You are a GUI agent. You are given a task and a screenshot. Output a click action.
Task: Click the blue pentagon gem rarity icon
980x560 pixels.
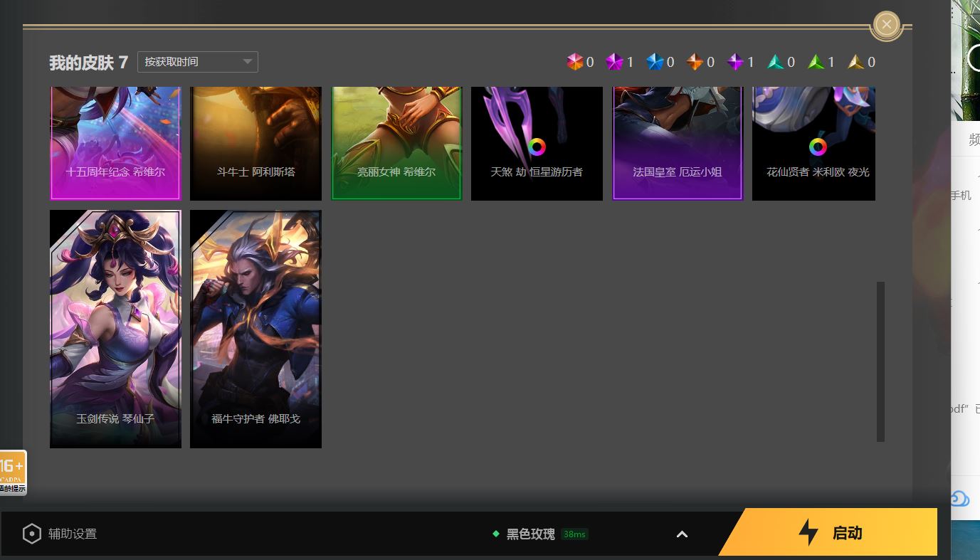655,63
